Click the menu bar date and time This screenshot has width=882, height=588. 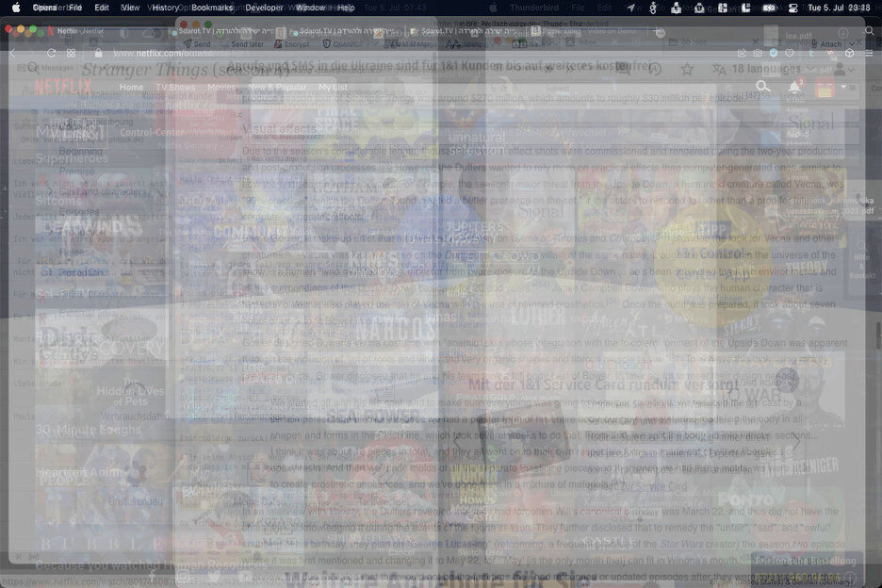point(839,8)
